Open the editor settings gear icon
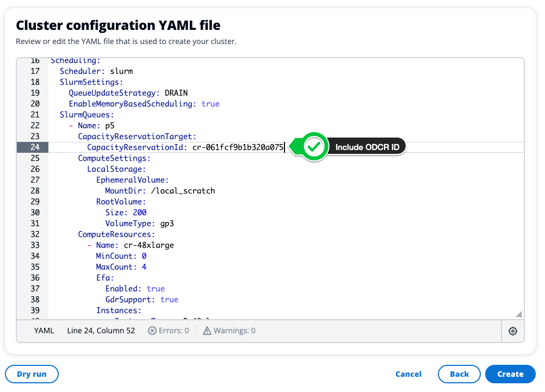Screen dimensions: 545x392 [x=512, y=331]
